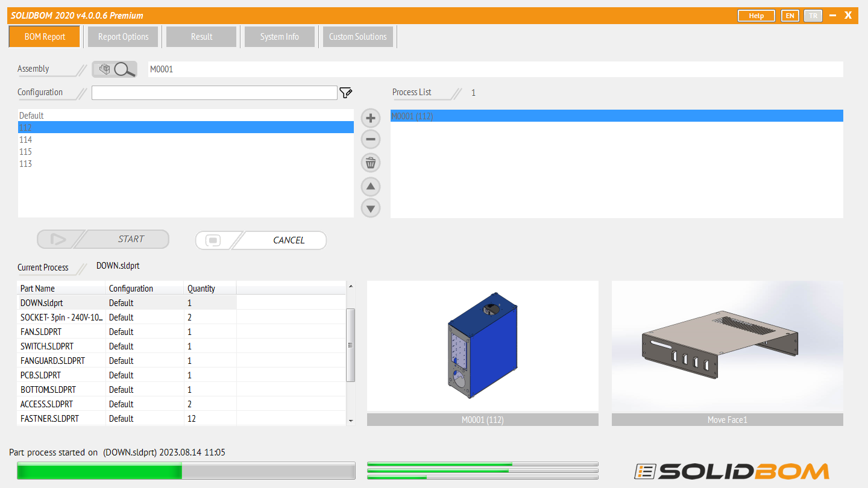Click the SOLIDBOM logo
Screen dimensions: 868x488
pos(731,471)
